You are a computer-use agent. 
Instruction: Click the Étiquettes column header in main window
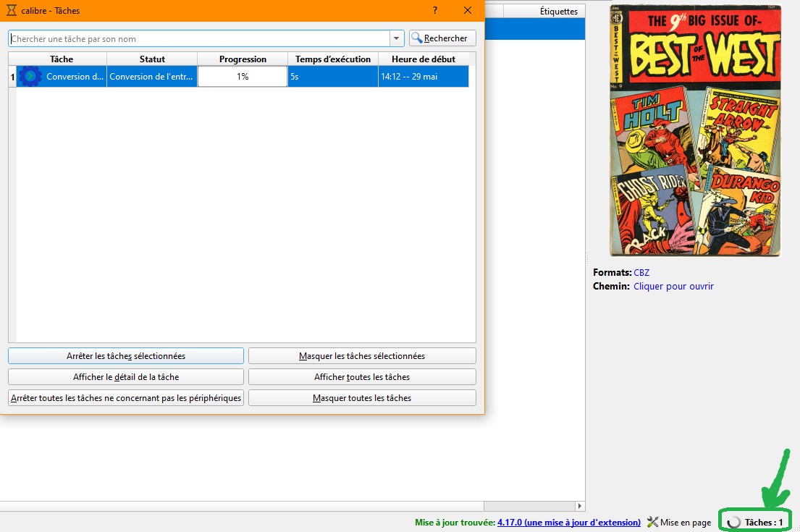coord(544,12)
